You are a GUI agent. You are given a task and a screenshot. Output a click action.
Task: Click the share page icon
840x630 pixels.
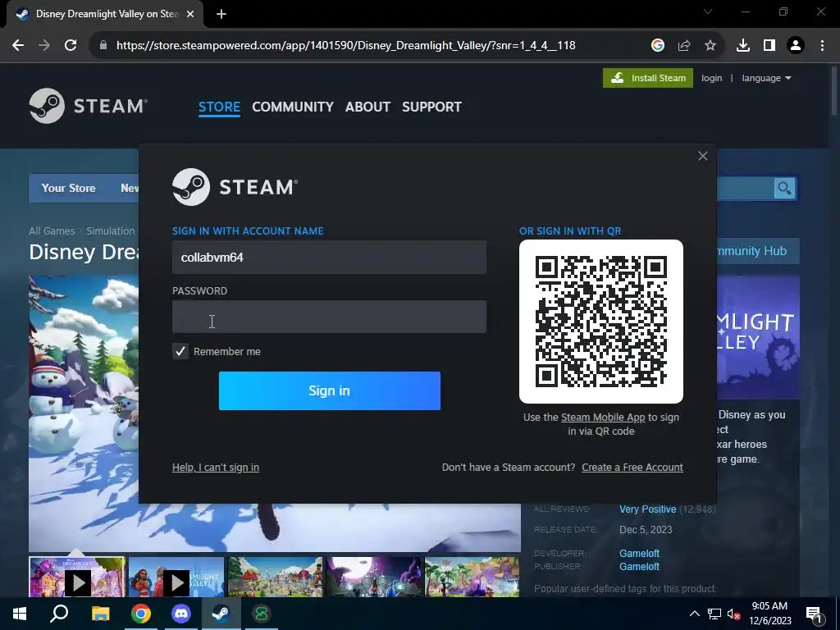[x=684, y=46]
